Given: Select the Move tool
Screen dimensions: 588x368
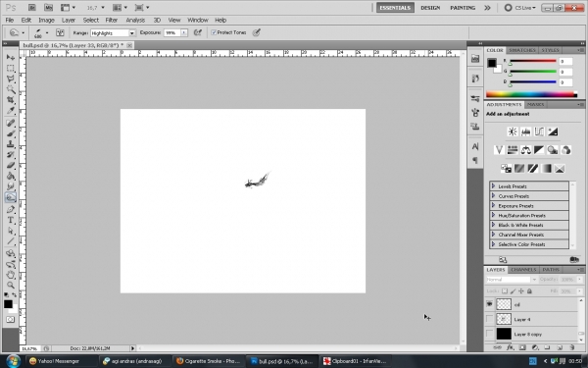Looking at the screenshot, I should pyautogui.click(x=11, y=58).
